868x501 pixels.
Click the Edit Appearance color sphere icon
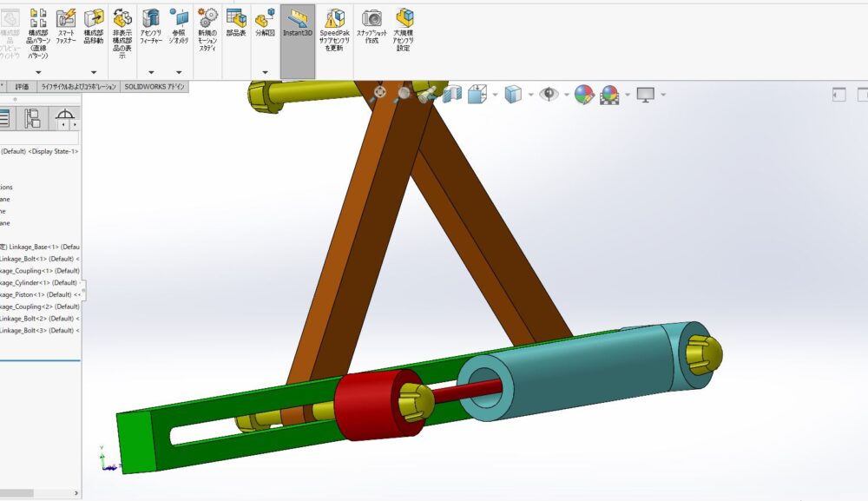coord(584,95)
